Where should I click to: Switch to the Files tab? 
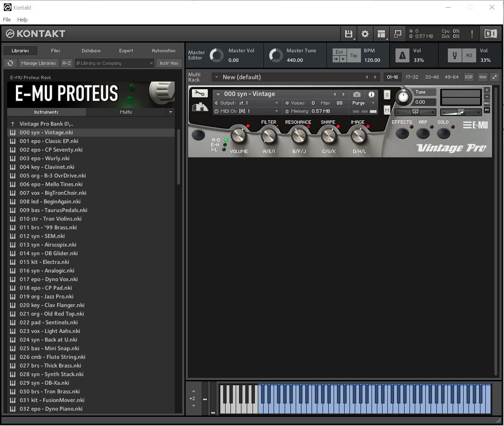(56, 51)
